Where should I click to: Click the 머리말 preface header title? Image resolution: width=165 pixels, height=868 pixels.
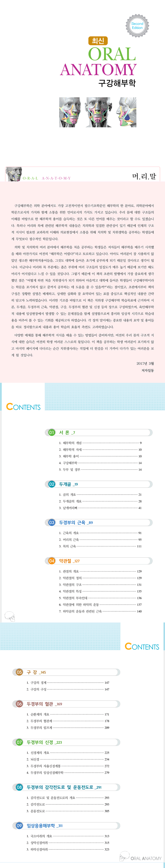coord(144,176)
